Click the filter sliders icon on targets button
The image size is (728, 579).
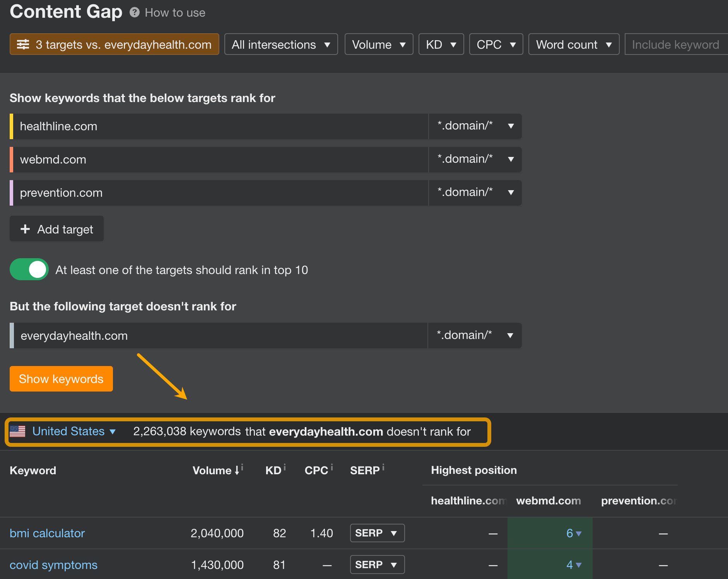(24, 44)
